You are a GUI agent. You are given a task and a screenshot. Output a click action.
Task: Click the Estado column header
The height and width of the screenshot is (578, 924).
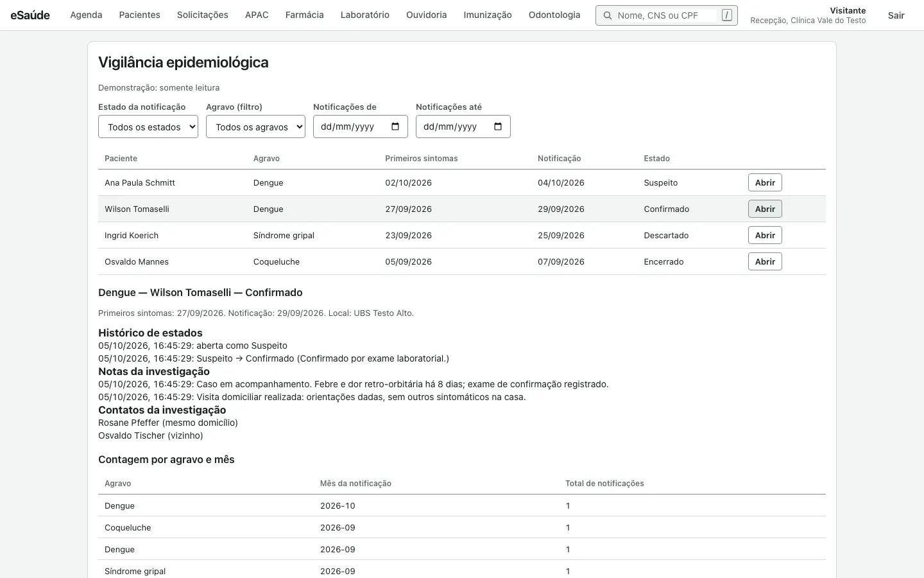pos(656,159)
